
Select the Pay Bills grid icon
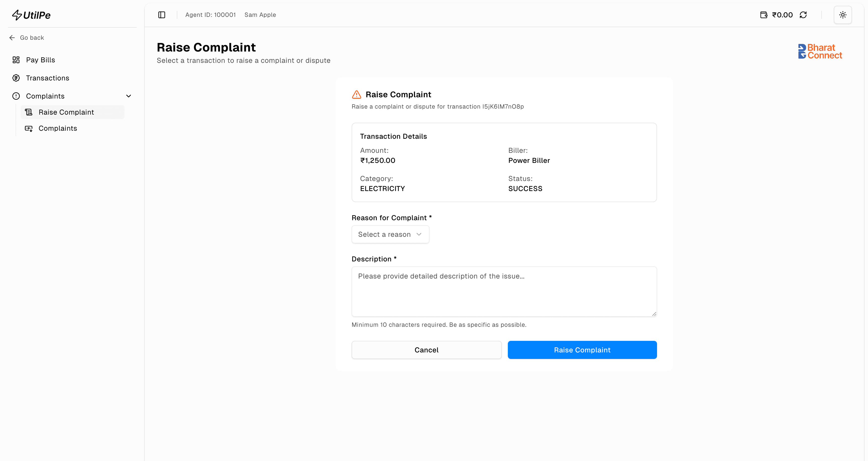pos(16,60)
